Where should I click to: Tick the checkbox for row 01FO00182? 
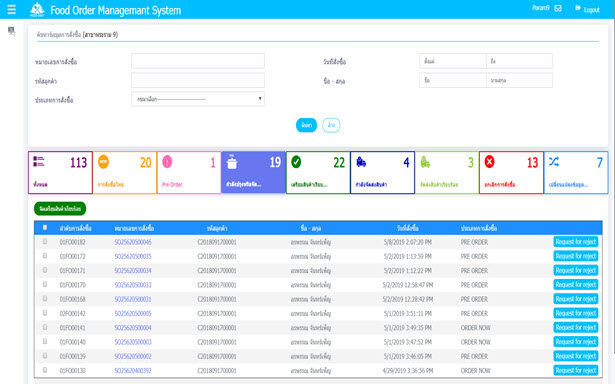click(45, 242)
